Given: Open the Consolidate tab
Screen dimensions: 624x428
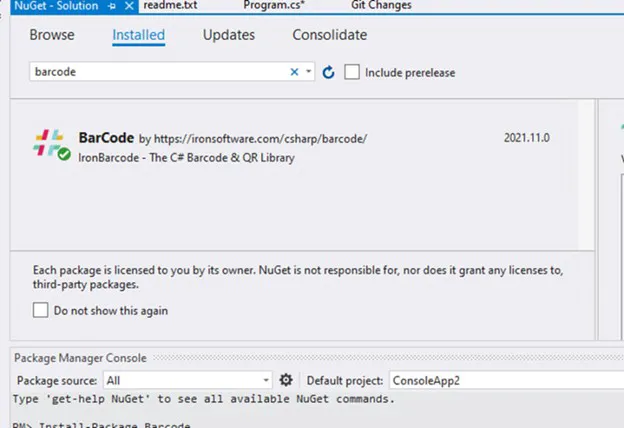Looking at the screenshot, I should [329, 35].
